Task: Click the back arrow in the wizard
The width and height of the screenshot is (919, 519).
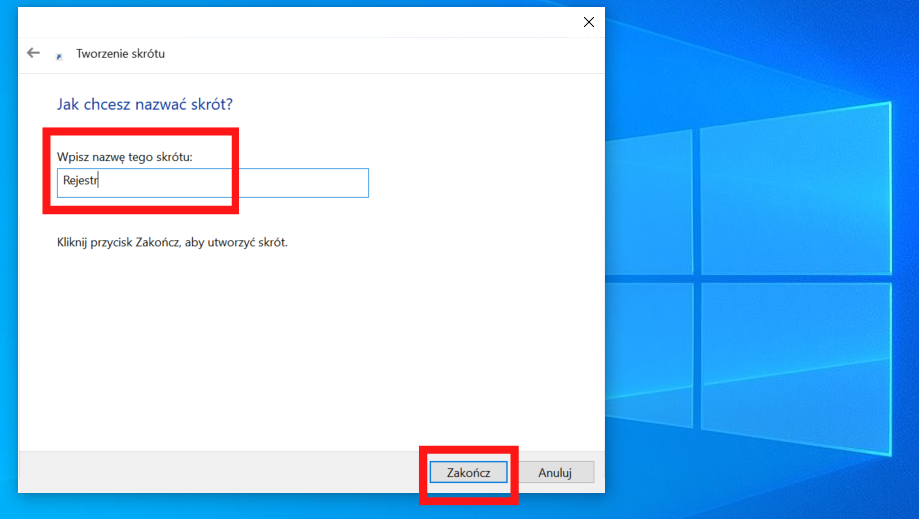Action: pos(33,53)
